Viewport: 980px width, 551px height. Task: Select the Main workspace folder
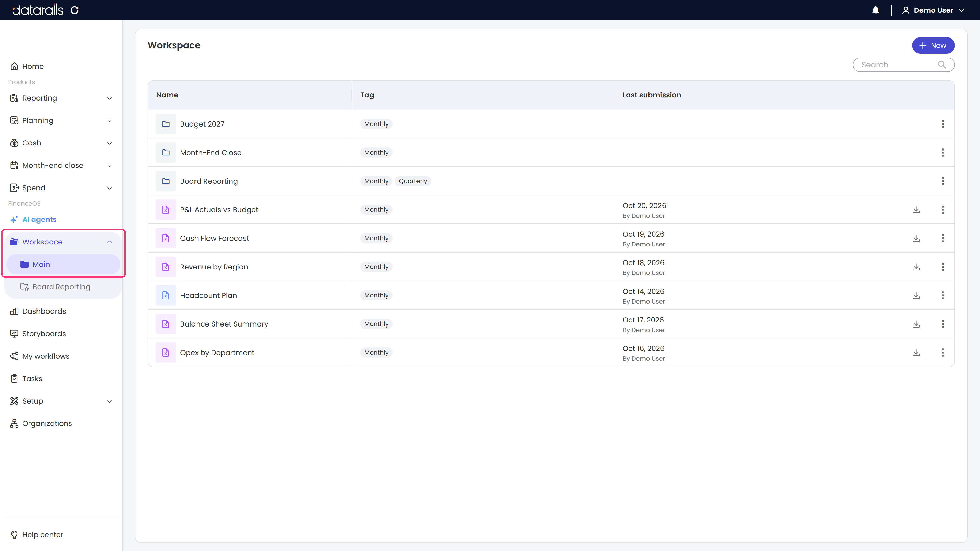[63, 264]
